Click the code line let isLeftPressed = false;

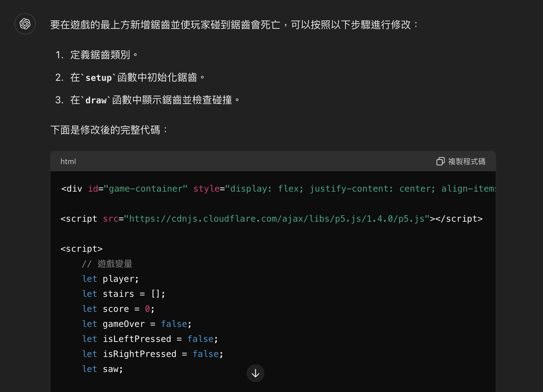click(x=150, y=339)
